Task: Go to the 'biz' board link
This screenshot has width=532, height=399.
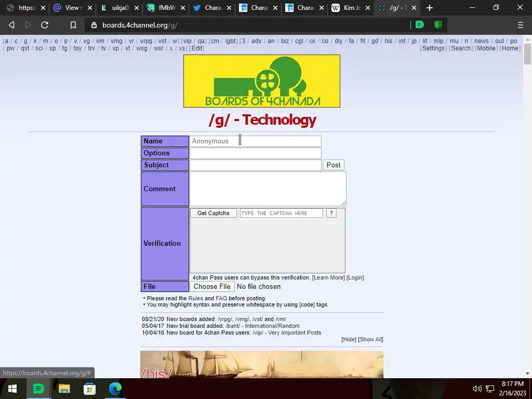Action: click(285, 41)
